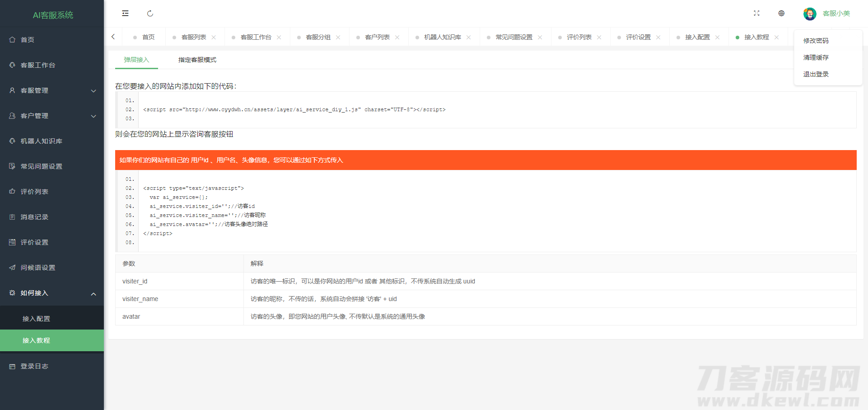Switch to the 客户列表 tab
868x410 pixels.
click(x=377, y=37)
